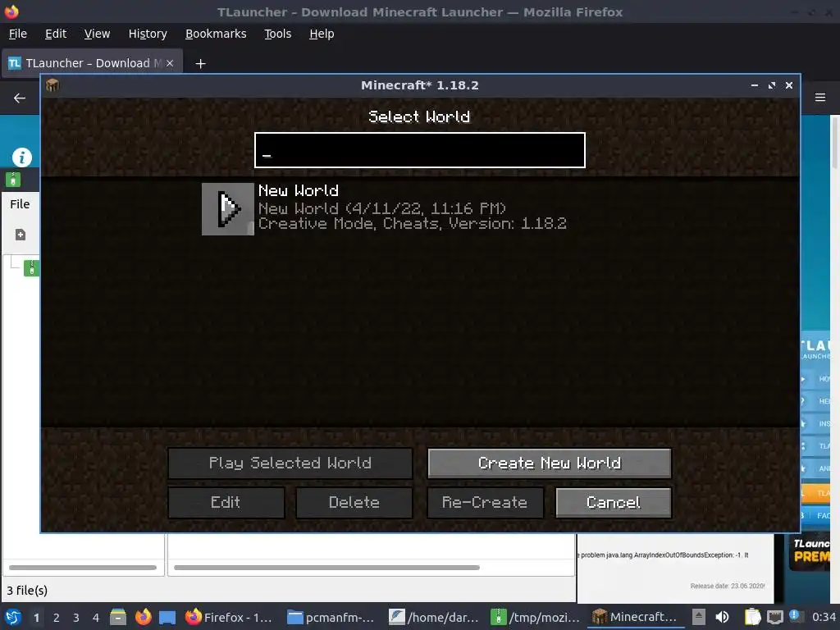The image size is (840, 630).
Task: Close the TLauncher browser tab
Action: point(170,63)
